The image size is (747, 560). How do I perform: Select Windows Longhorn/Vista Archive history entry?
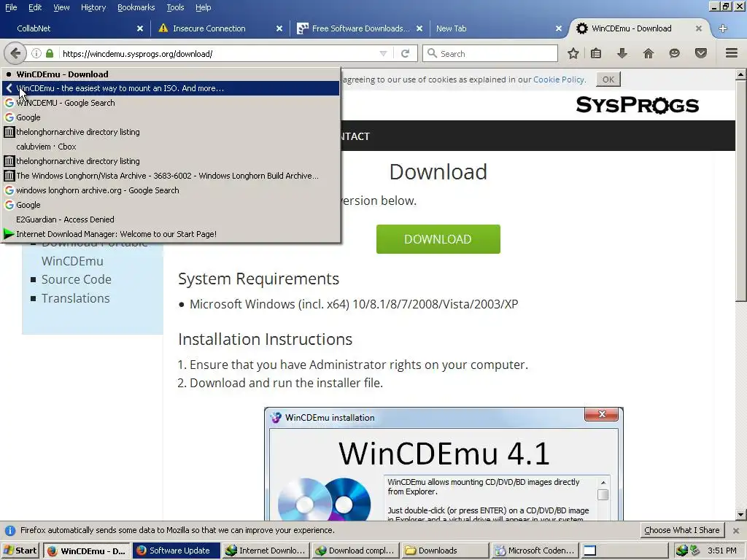(x=171, y=176)
